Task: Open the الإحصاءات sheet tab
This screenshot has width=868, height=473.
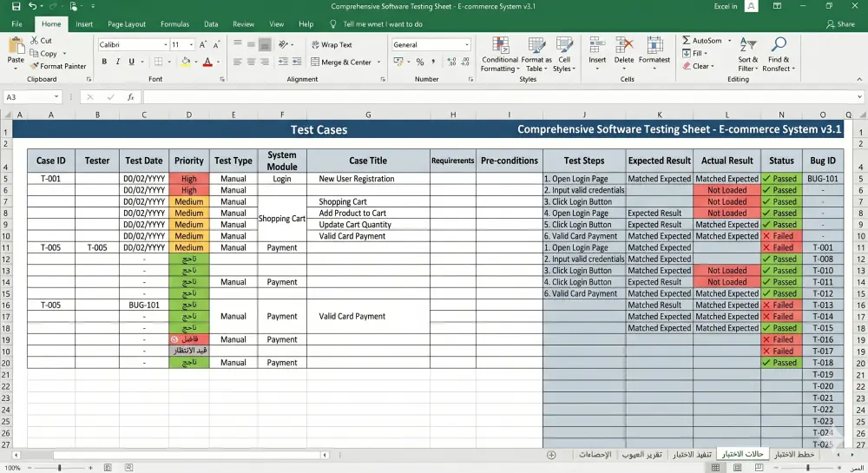Action: [595, 455]
